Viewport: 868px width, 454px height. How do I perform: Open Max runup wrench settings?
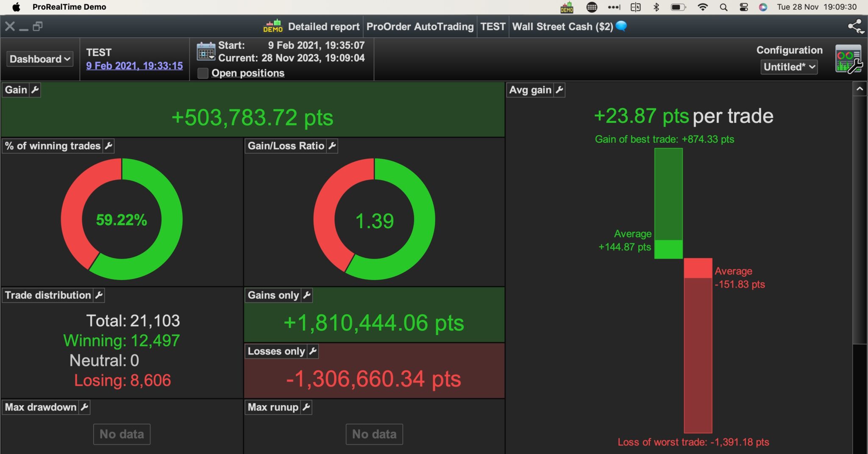click(306, 407)
